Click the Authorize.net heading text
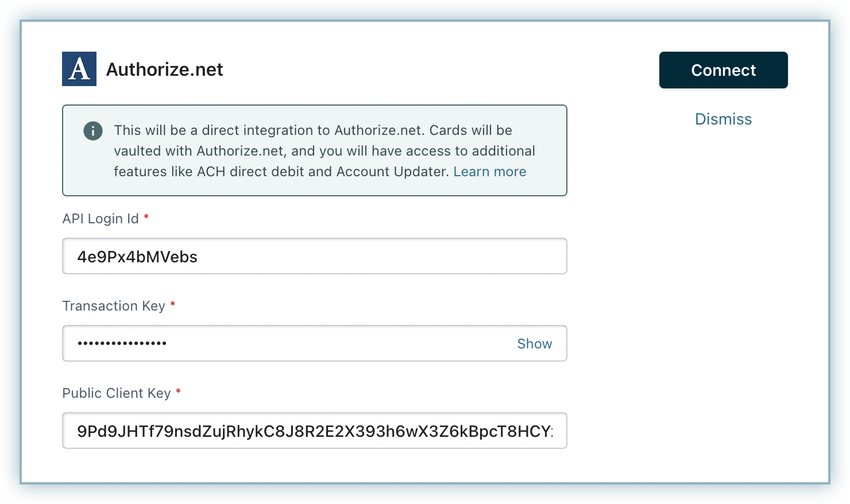The height and width of the screenshot is (504, 850). click(165, 69)
